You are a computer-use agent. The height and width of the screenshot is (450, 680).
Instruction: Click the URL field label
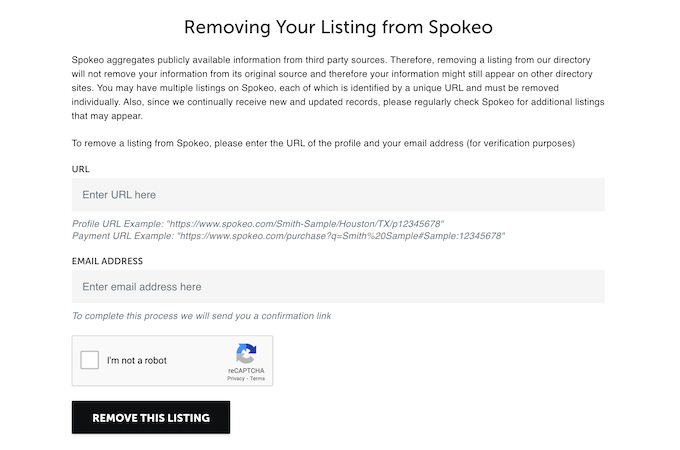[81, 169]
